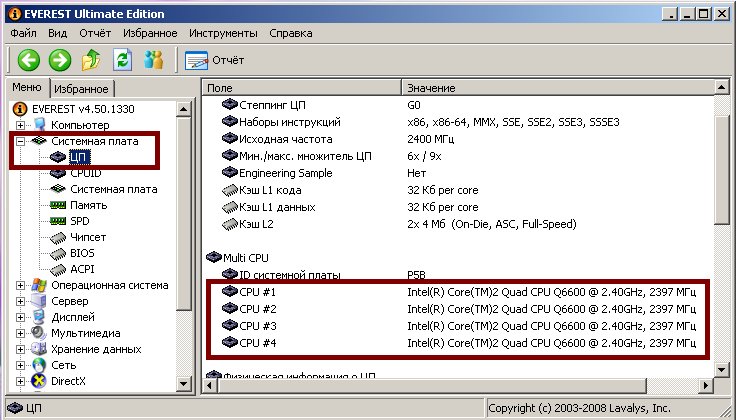Viewport: 736px width, 420px height.
Task: Click the tree panel scroll down arrow
Action: coord(184,384)
